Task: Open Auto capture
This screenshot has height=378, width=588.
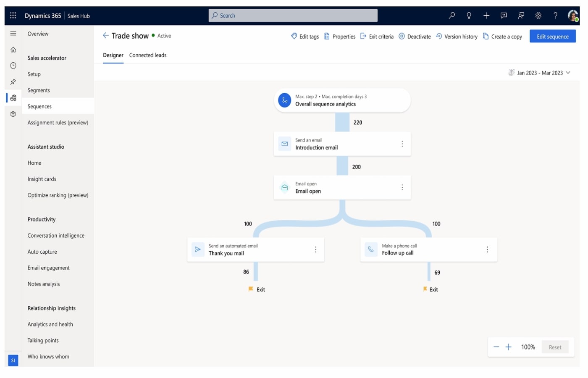Action: tap(42, 252)
